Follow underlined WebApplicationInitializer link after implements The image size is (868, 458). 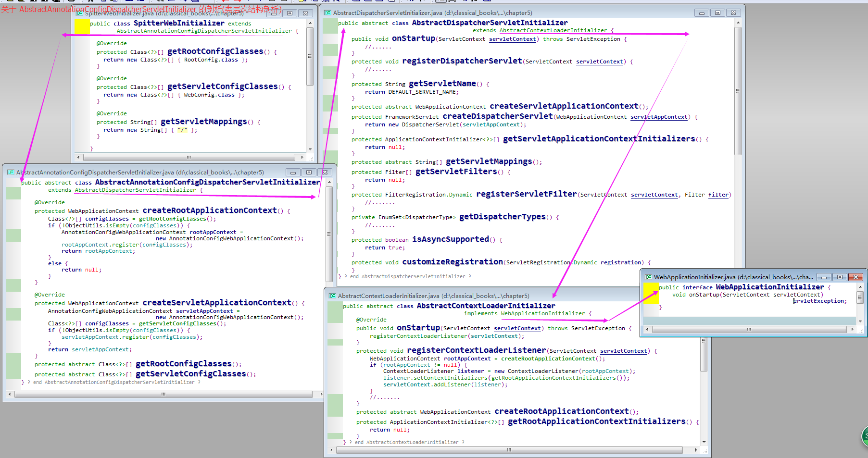[543, 313]
